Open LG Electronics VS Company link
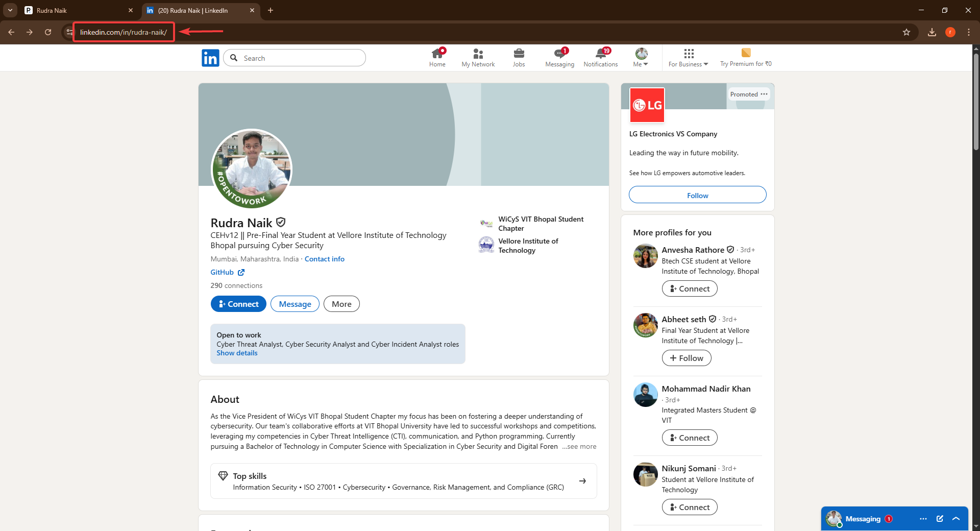Image resolution: width=980 pixels, height=531 pixels. coord(673,134)
